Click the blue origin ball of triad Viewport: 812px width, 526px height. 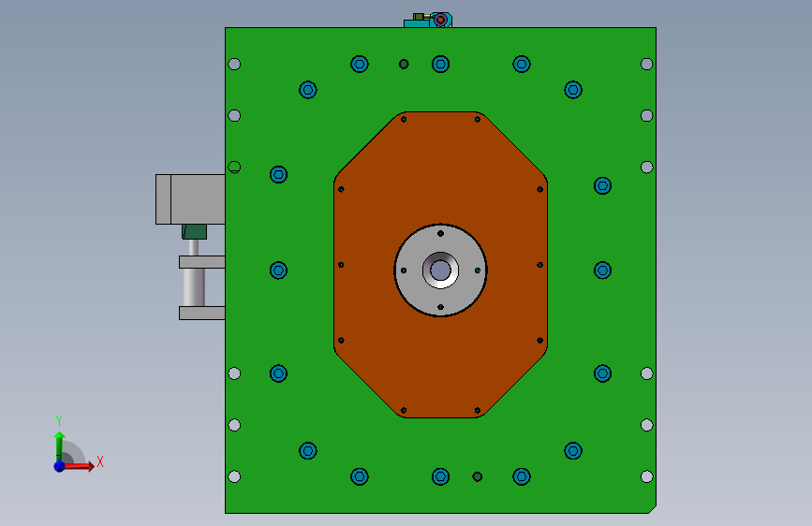59,466
